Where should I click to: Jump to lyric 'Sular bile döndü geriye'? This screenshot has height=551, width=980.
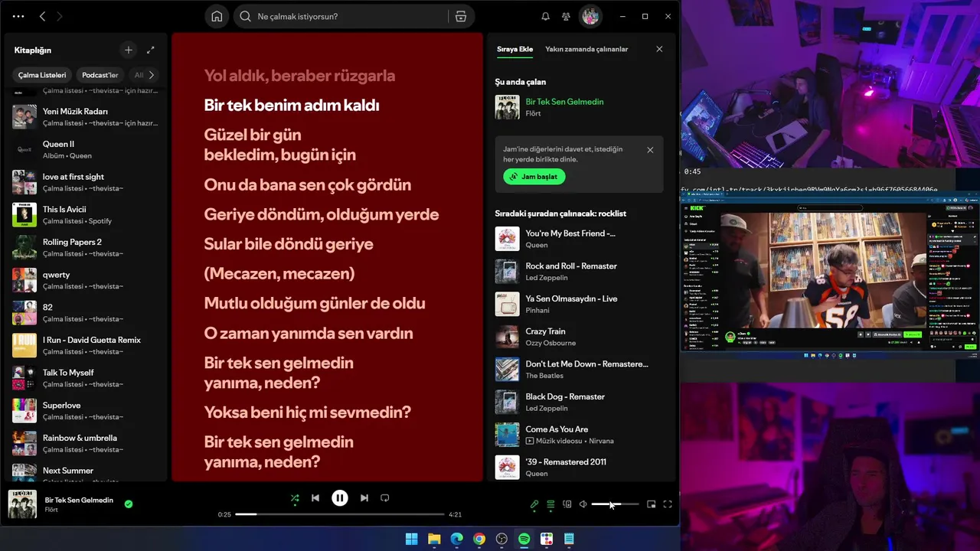point(289,244)
